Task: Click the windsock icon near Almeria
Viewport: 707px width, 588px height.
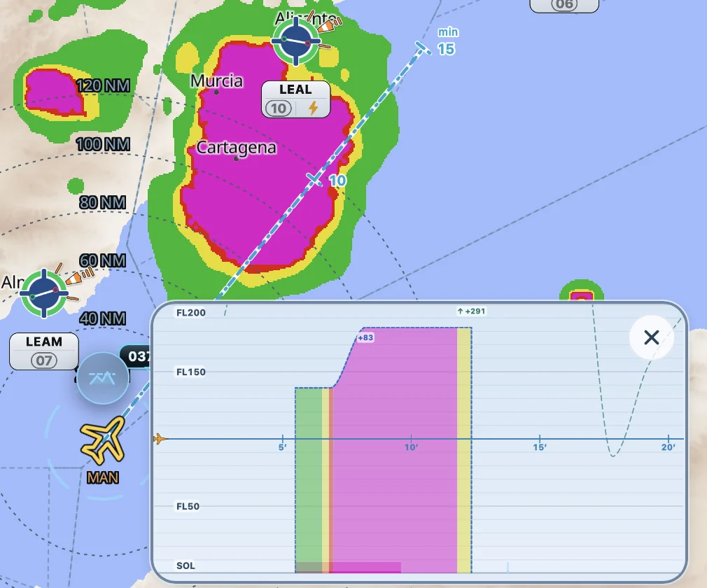Action: 80,276
